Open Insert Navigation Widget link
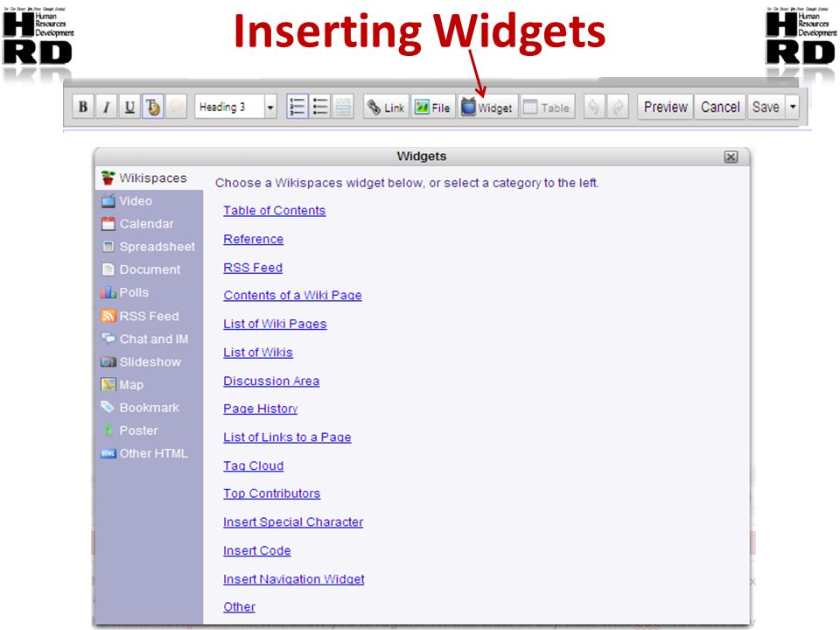The width and height of the screenshot is (840, 630). pos(294,579)
